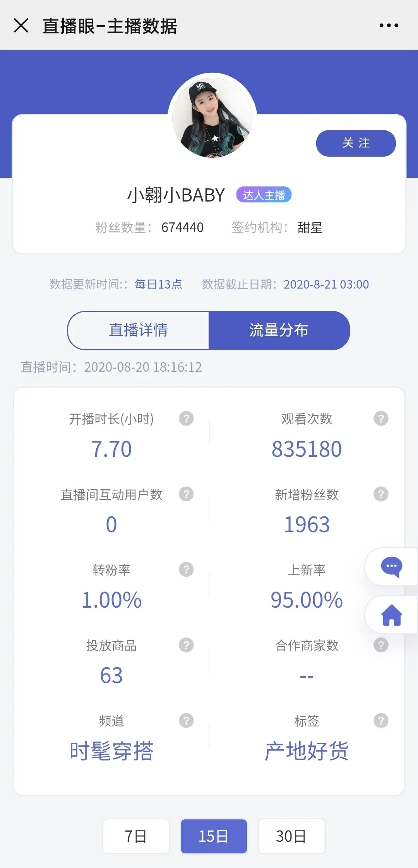This screenshot has height=868, width=418.
Task: Switch to the 直播详情 tab
Action: pos(138,330)
